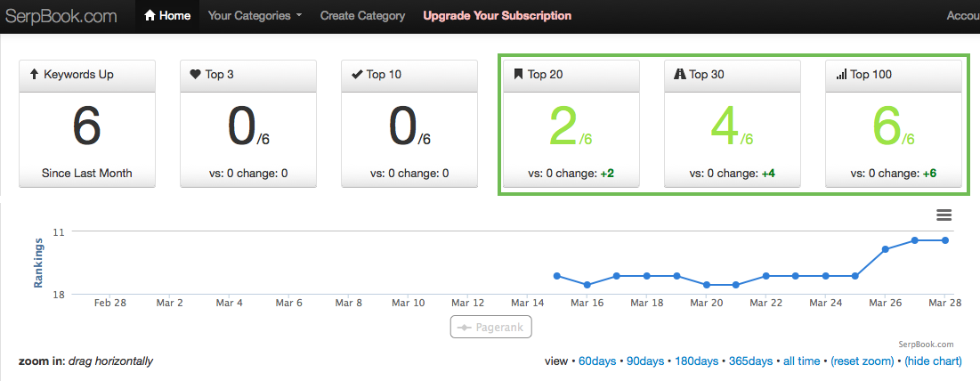Click the Keywords Up arrow icon

coord(35,75)
